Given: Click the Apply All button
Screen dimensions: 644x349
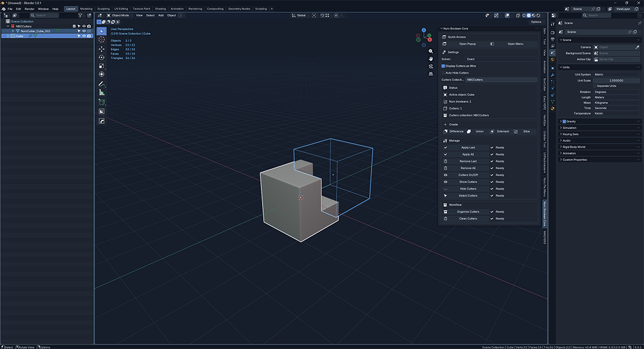Looking at the screenshot, I should click(468, 154).
